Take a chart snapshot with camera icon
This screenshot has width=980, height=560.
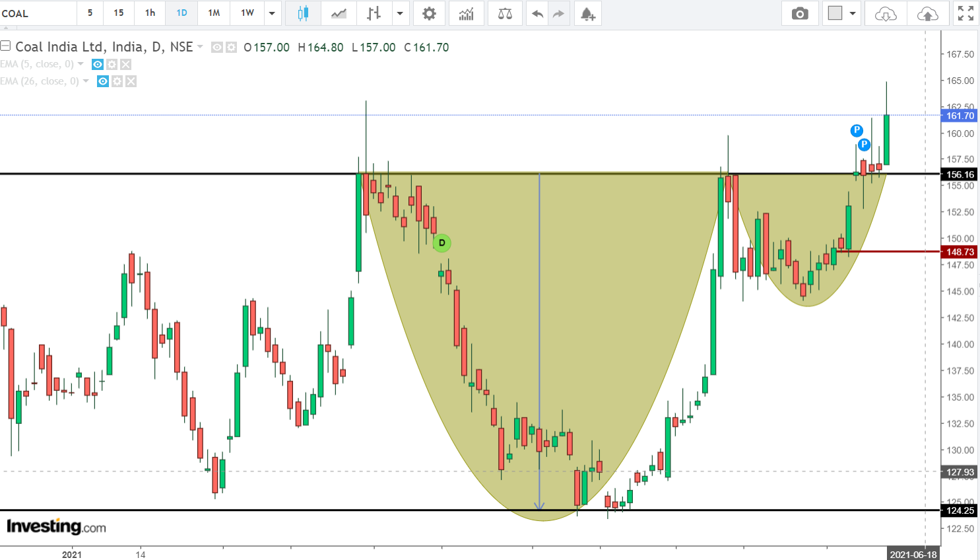(800, 13)
